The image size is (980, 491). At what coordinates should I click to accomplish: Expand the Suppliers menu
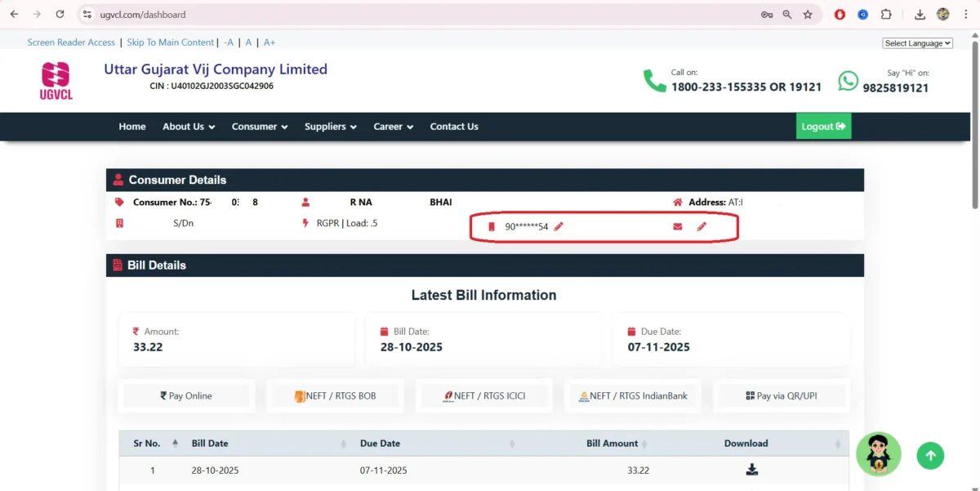[x=330, y=127]
